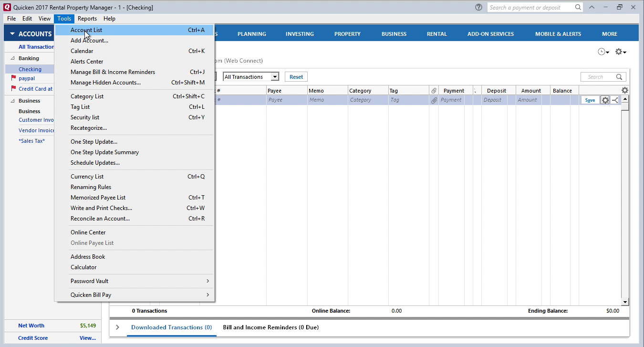Click the Save transaction button

click(x=590, y=100)
